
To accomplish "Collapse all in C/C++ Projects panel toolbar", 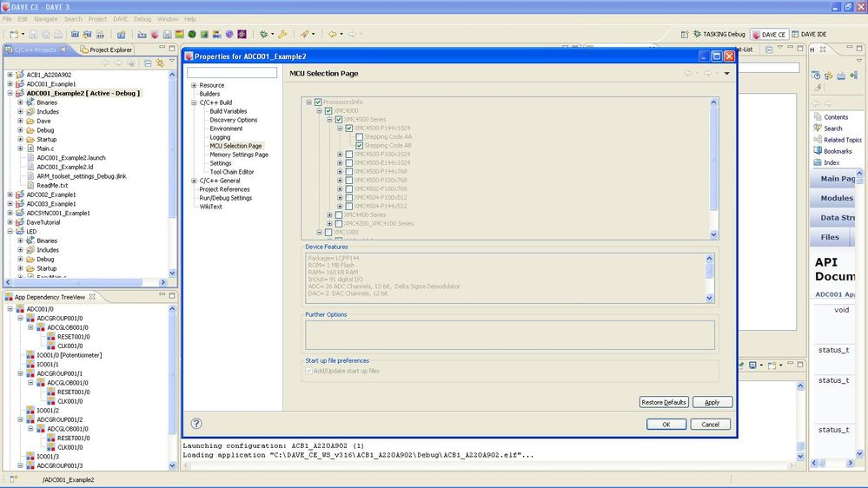I will (x=148, y=63).
